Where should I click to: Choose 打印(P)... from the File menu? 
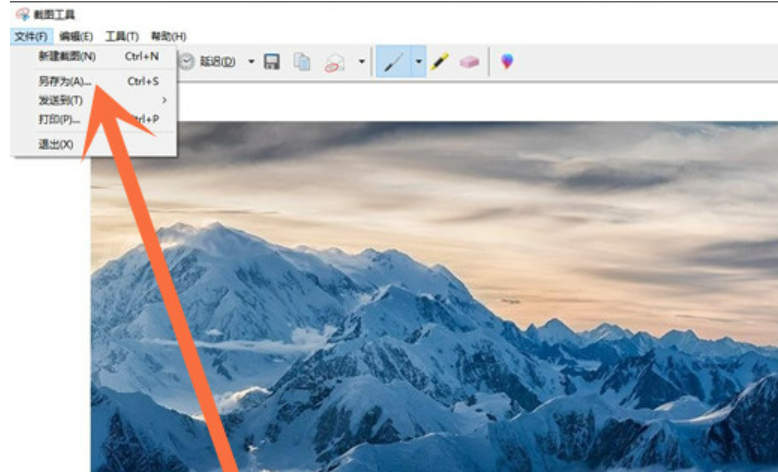point(59,119)
